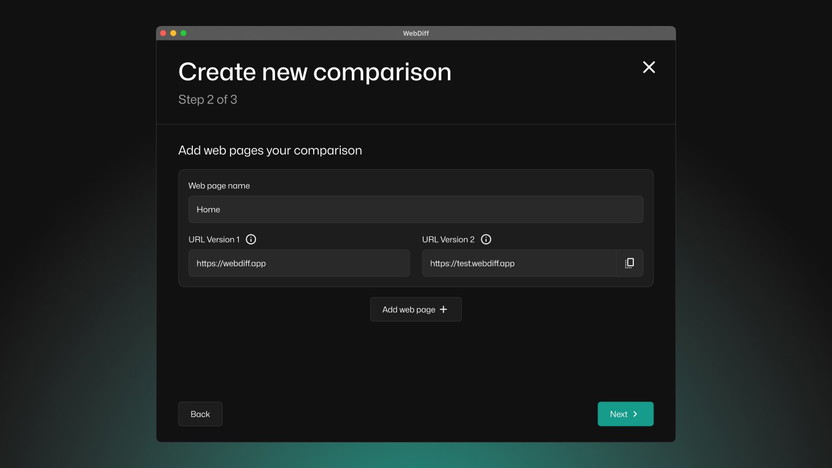The image size is (832, 468).
Task: Go back using the Back button
Action: 200,414
